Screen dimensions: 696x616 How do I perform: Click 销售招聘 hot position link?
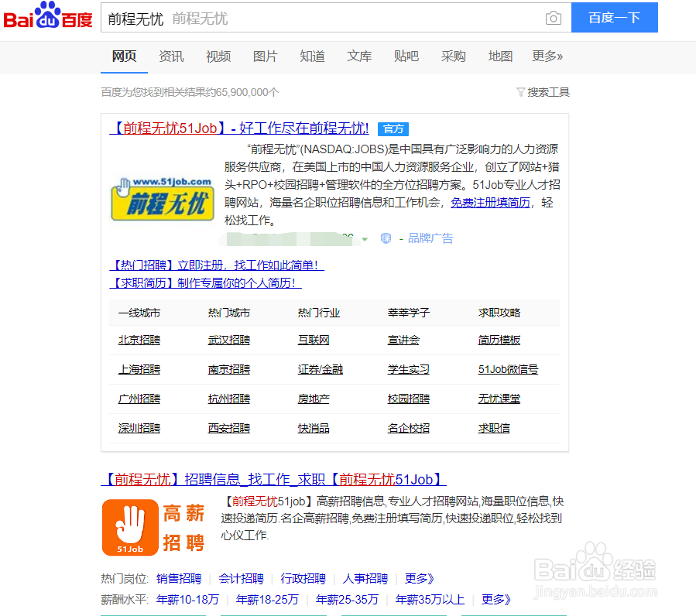[179, 579]
